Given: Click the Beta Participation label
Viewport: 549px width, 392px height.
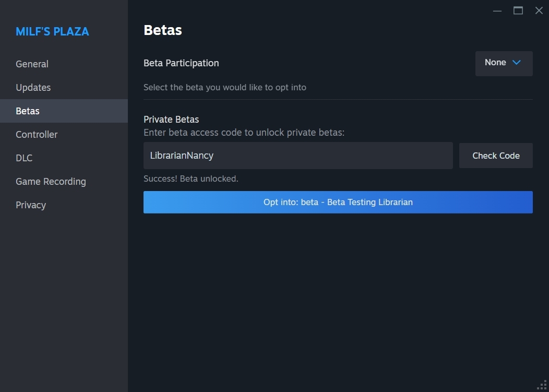Looking at the screenshot, I should (x=181, y=63).
